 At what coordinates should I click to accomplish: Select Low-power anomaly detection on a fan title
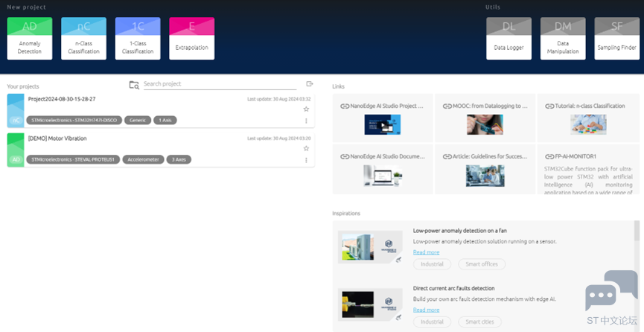[x=459, y=231]
